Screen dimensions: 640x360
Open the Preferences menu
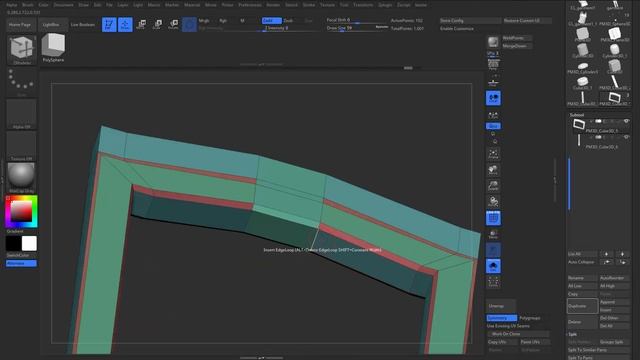[250, 5]
